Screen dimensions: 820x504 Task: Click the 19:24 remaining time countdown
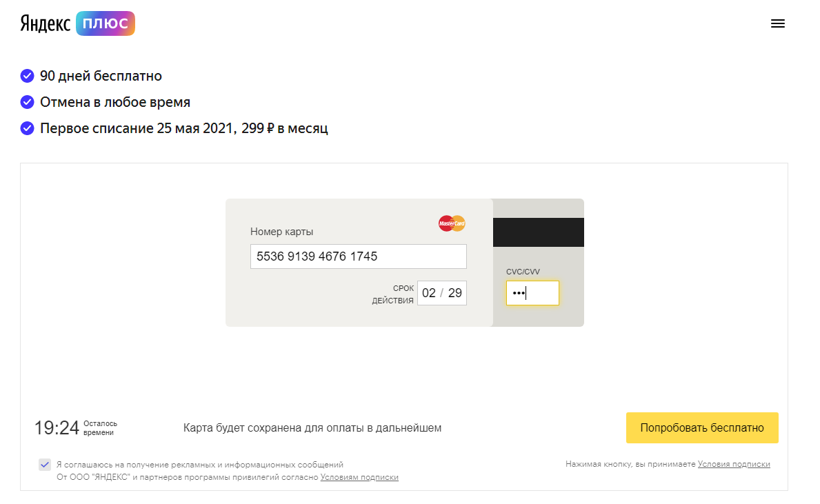[57, 428]
